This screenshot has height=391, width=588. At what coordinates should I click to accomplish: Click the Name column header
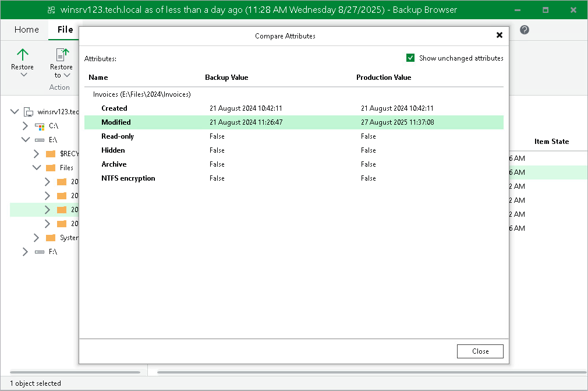pos(98,78)
